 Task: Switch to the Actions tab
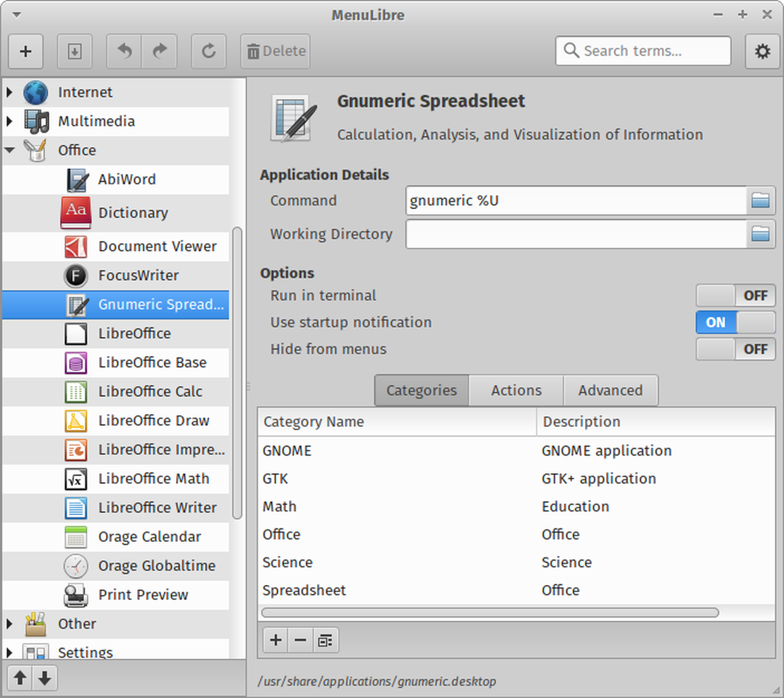tap(515, 390)
